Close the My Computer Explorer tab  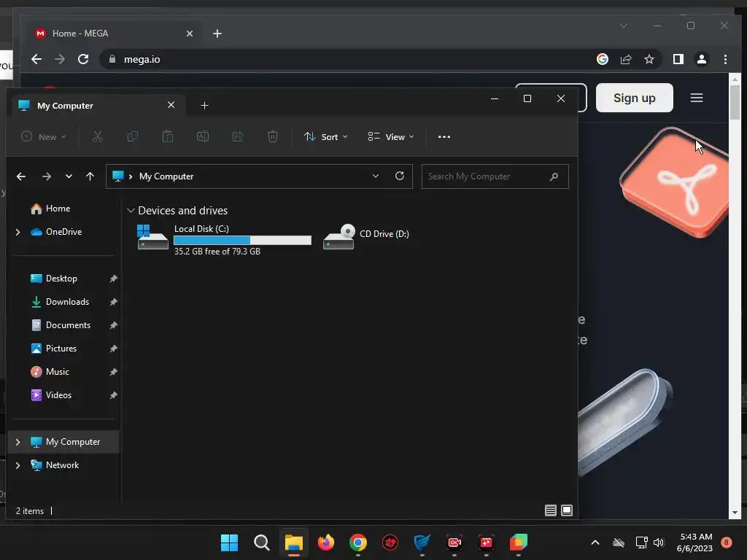click(171, 105)
